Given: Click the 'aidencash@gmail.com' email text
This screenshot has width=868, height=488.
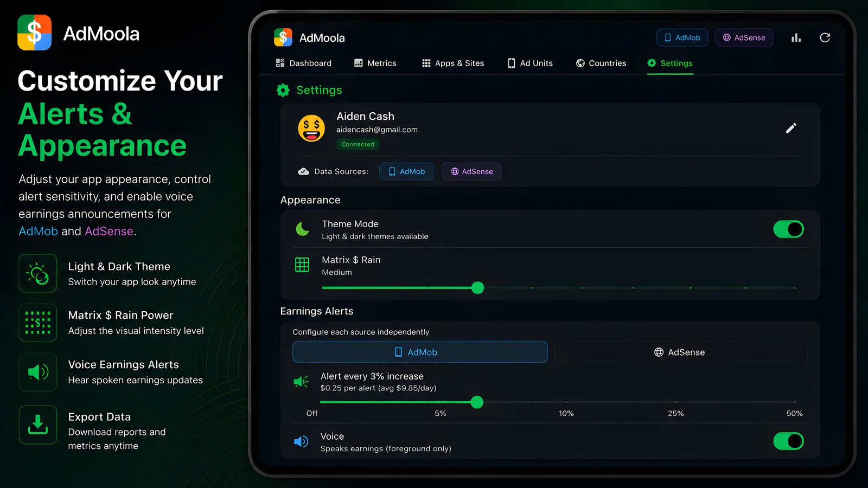Looking at the screenshot, I should coord(376,130).
